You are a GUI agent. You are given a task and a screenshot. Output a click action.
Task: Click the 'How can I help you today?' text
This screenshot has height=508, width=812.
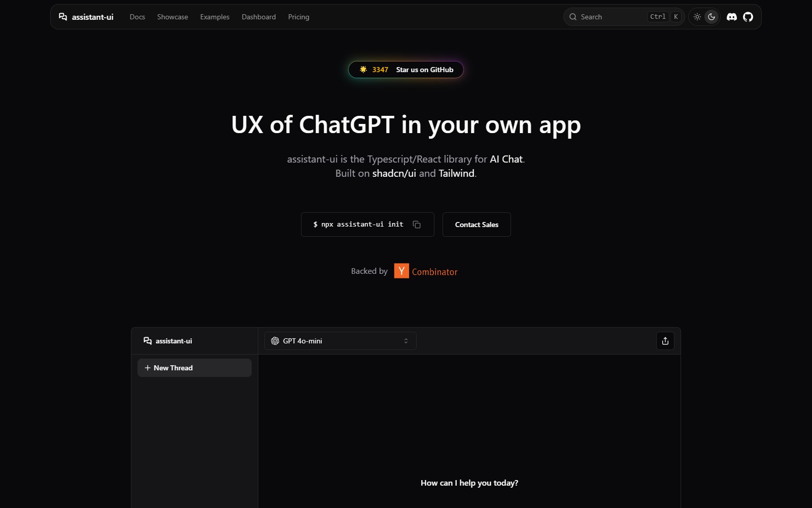[x=469, y=483]
